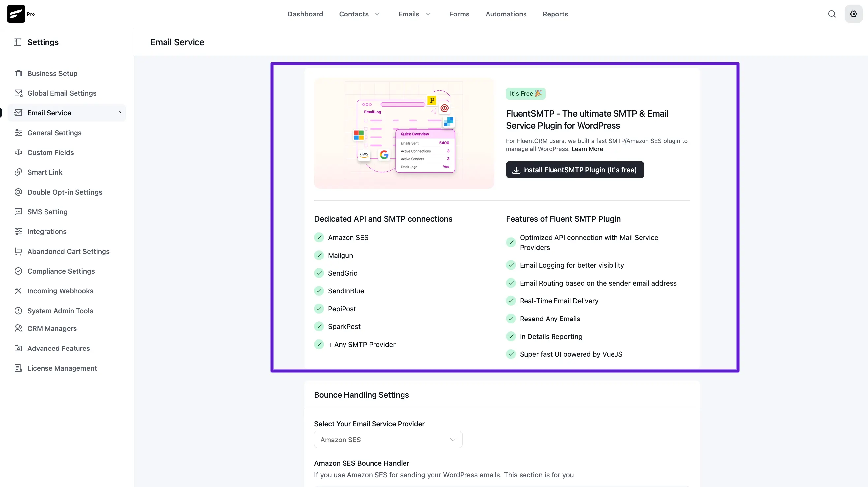Click the Compliance Settings checkmark icon
Viewport: 868px width, 487px height.
(18, 271)
